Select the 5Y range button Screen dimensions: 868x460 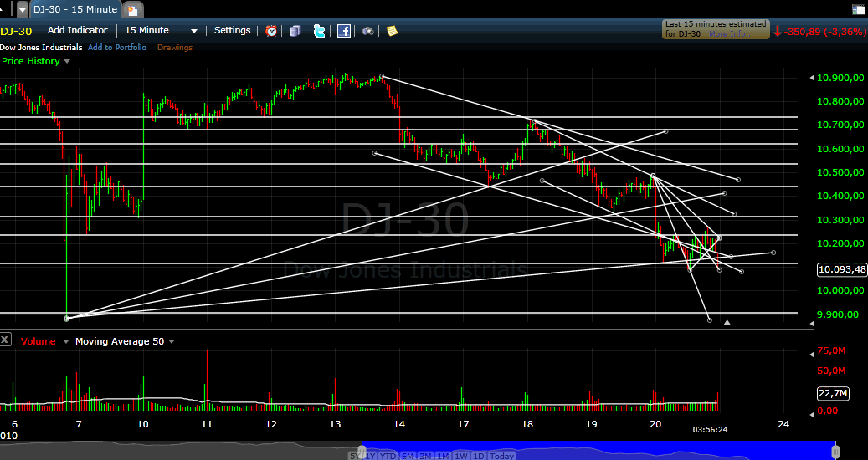pos(356,456)
